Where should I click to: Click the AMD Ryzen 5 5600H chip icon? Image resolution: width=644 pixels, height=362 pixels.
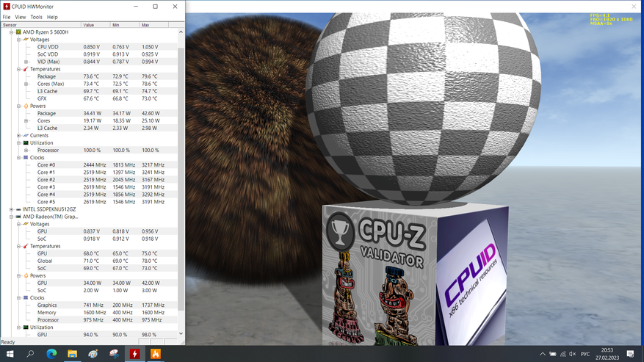click(x=18, y=32)
